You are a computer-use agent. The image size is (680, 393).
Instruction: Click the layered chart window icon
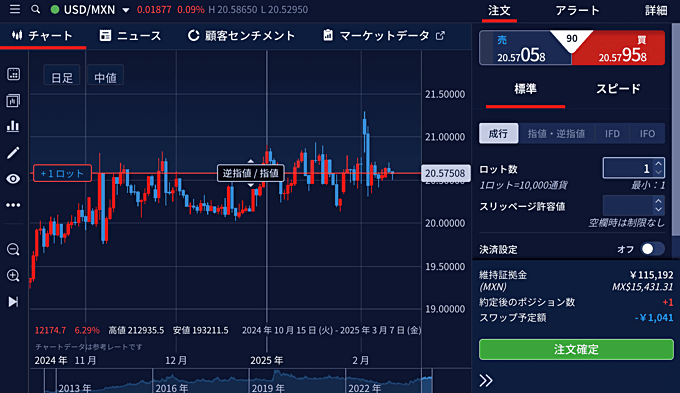pyautogui.click(x=13, y=101)
